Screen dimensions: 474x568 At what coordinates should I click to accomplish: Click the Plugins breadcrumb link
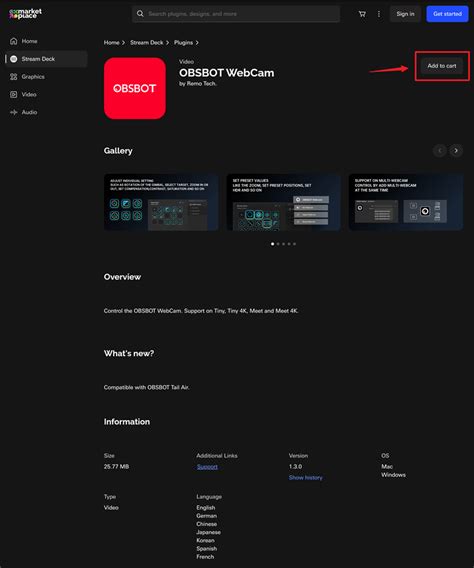click(x=183, y=42)
